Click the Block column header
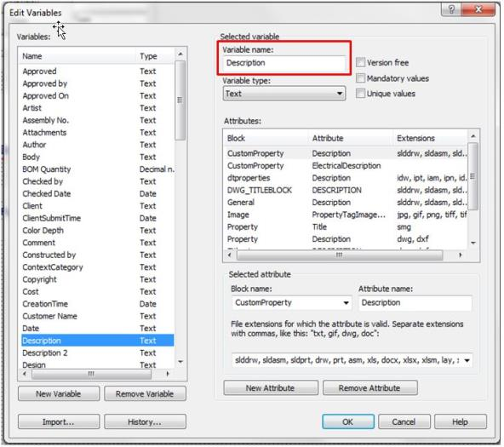This screenshot has height=447, width=504. coord(266,138)
